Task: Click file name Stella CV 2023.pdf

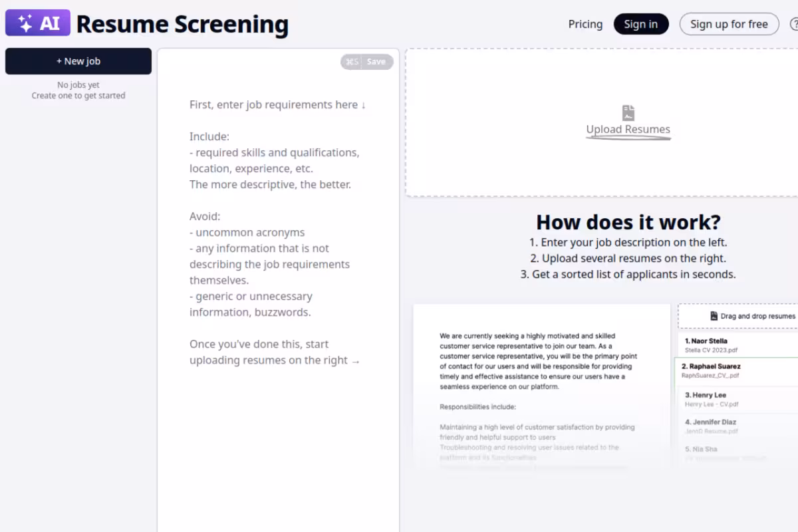Action: (x=711, y=350)
